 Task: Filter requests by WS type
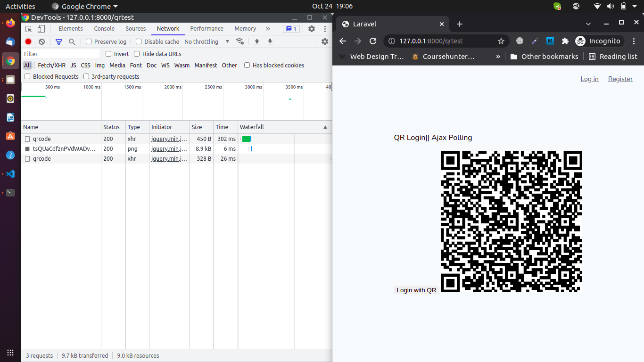pos(165,66)
